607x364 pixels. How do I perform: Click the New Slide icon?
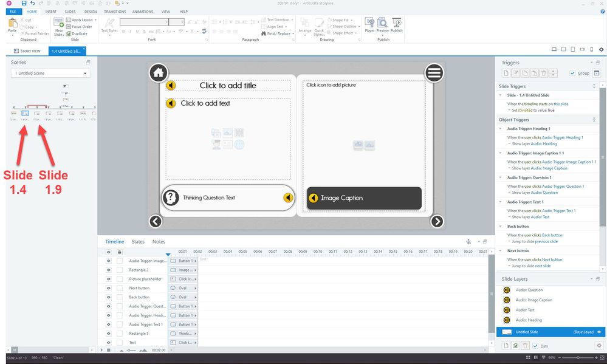pos(59,24)
